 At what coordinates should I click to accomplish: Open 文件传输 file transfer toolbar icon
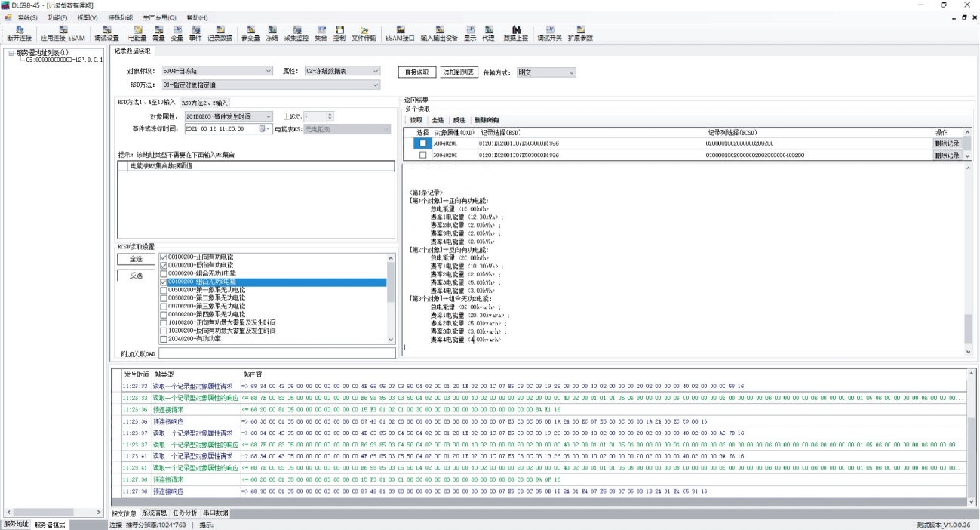(x=364, y=33)
